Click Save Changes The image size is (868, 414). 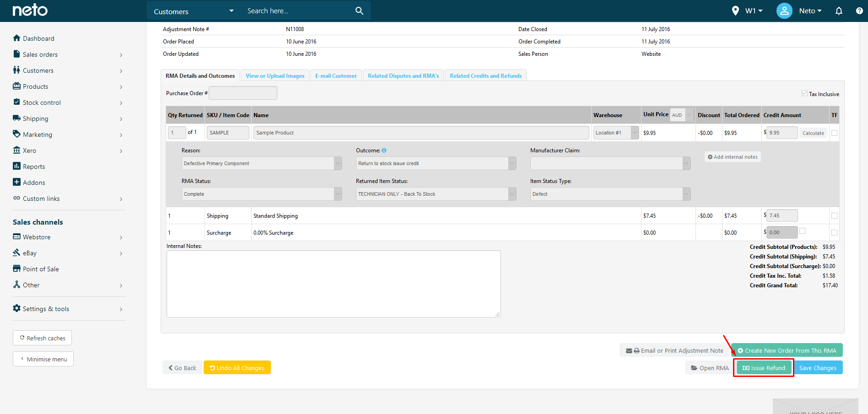pyautogui.click(x=818, y=368)
